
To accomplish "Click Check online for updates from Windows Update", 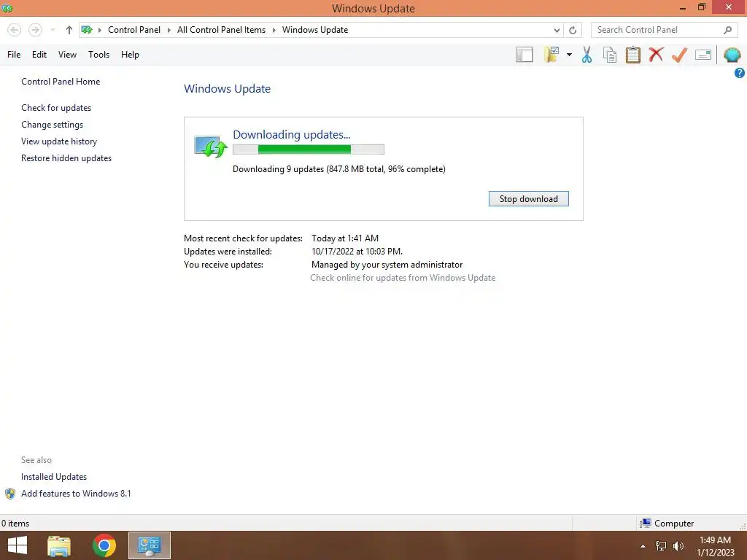I will 403,278.
